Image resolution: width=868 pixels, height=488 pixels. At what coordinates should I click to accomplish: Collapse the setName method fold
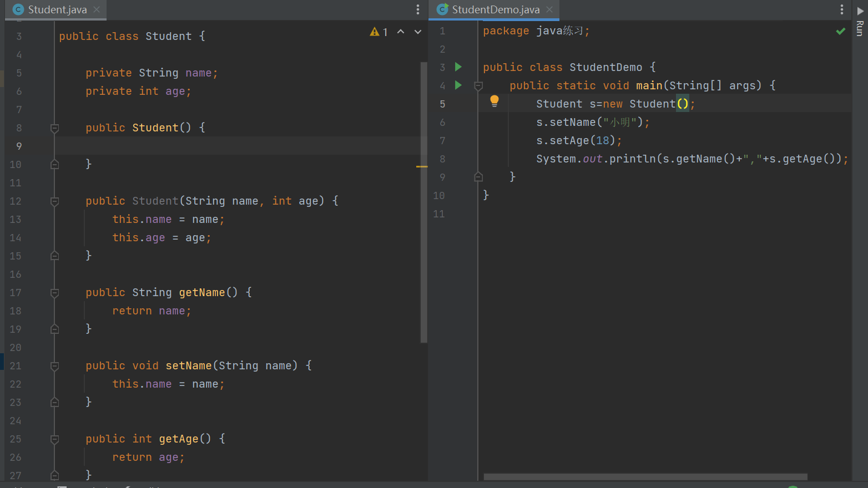[x=54, y=366]
